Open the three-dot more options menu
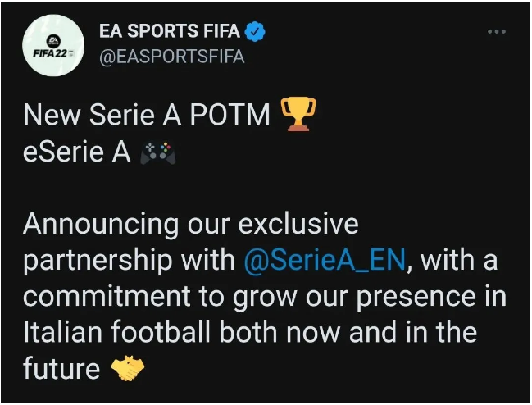The width and height of the screenshot is (532, 405). (x=497, y=31)
